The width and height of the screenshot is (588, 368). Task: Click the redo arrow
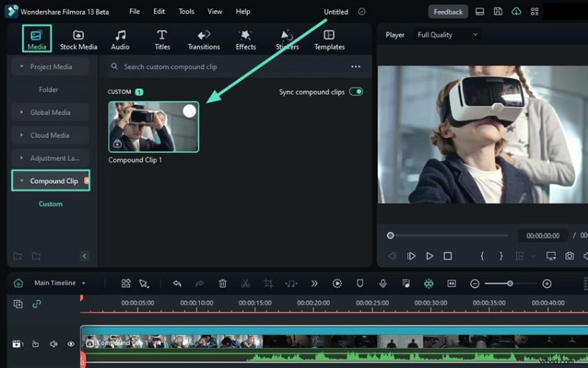[199, 284]
